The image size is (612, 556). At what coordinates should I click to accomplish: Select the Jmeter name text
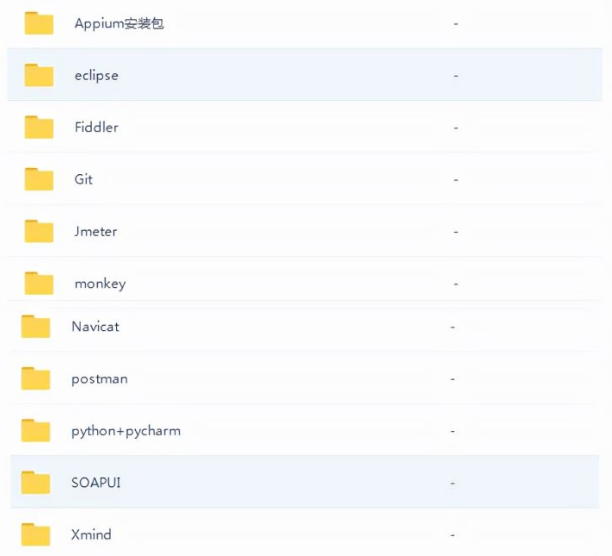tap(96, 231)
